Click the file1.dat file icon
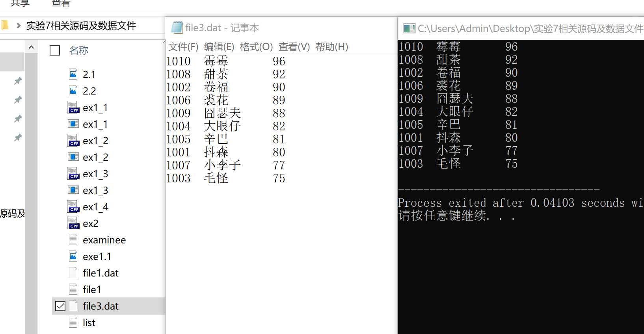 [73, 273]
